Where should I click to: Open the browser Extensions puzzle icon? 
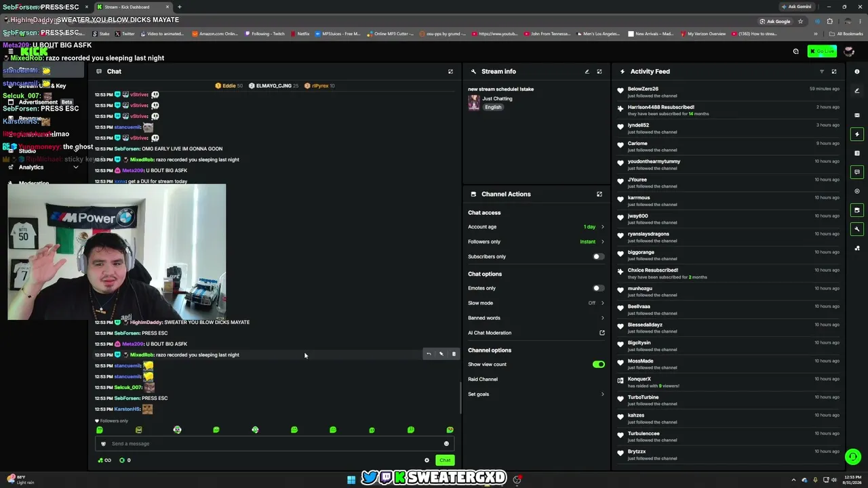[829, 21]
